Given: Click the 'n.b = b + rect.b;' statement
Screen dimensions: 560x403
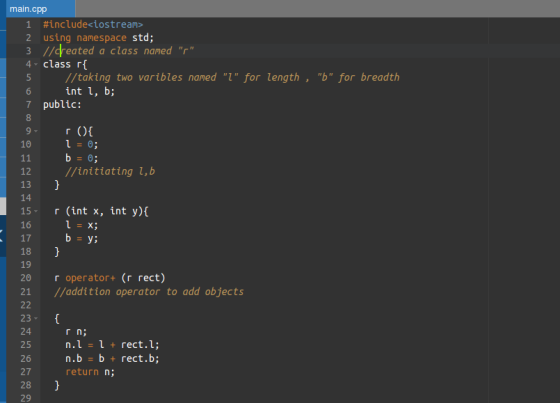Looking at the screenshot, I should (x=112, y=358).
